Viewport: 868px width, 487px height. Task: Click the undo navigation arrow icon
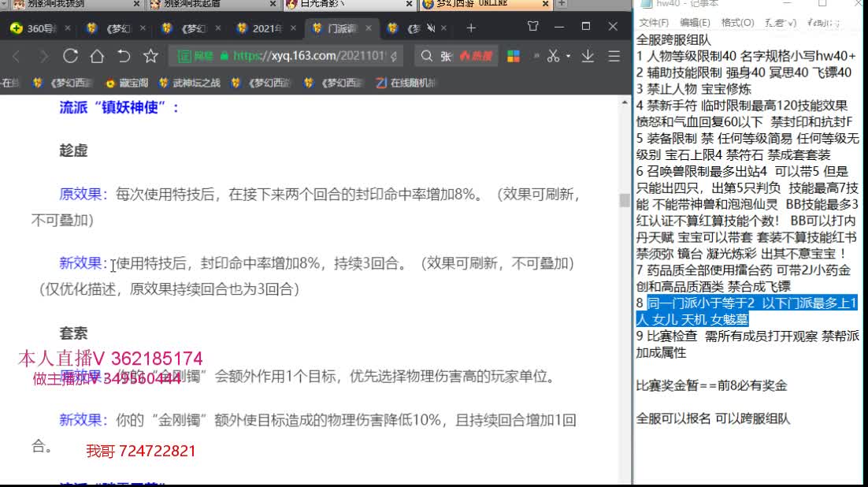124,56
